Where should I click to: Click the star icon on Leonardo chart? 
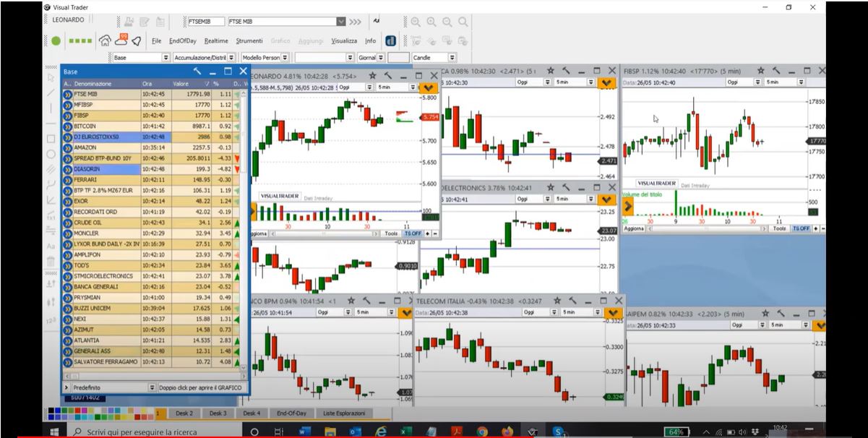[x=372, y=74]
